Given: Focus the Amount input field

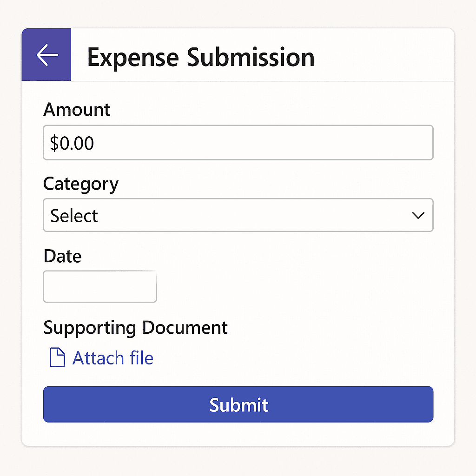Looking at the screenshot, I should tap(238, 143).
